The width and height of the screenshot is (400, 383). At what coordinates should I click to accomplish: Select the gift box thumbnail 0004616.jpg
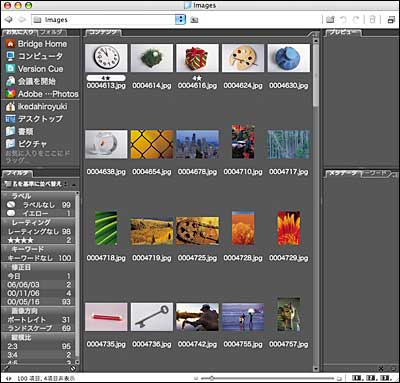pos(197,58)
